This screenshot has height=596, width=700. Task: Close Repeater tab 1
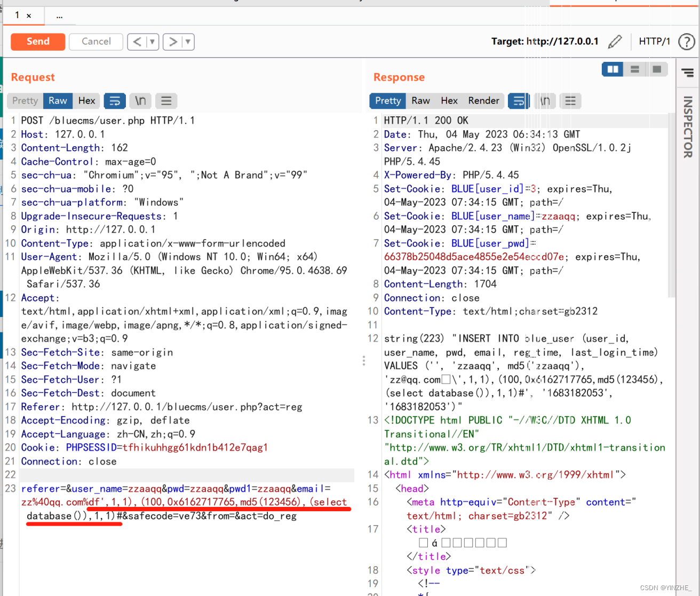(x=29, y=15)
